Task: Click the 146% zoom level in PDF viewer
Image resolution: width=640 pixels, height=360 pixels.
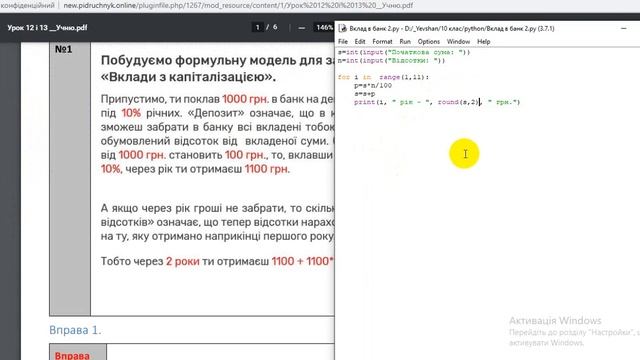Action: [x=324, y=27]
